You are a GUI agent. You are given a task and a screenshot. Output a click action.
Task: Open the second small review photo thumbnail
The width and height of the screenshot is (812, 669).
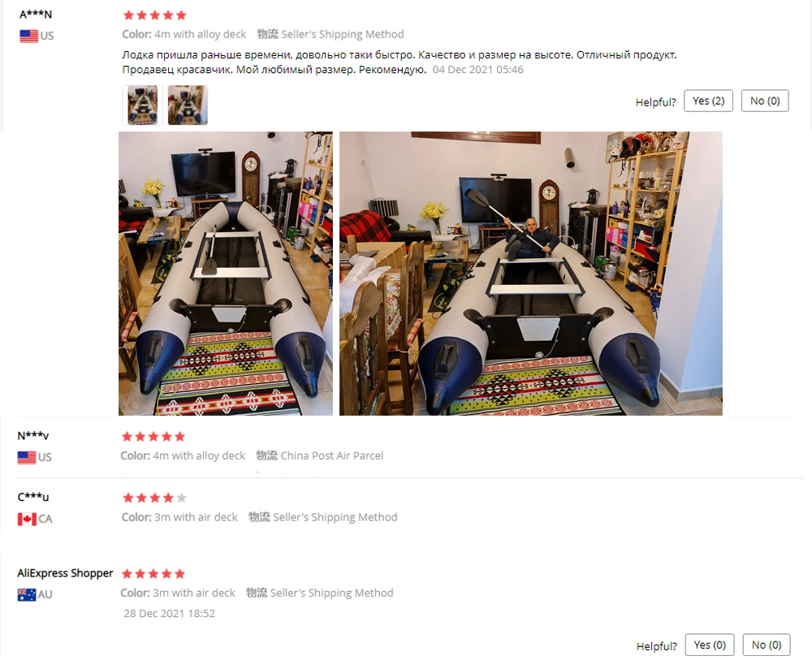(x=188, y=105)
